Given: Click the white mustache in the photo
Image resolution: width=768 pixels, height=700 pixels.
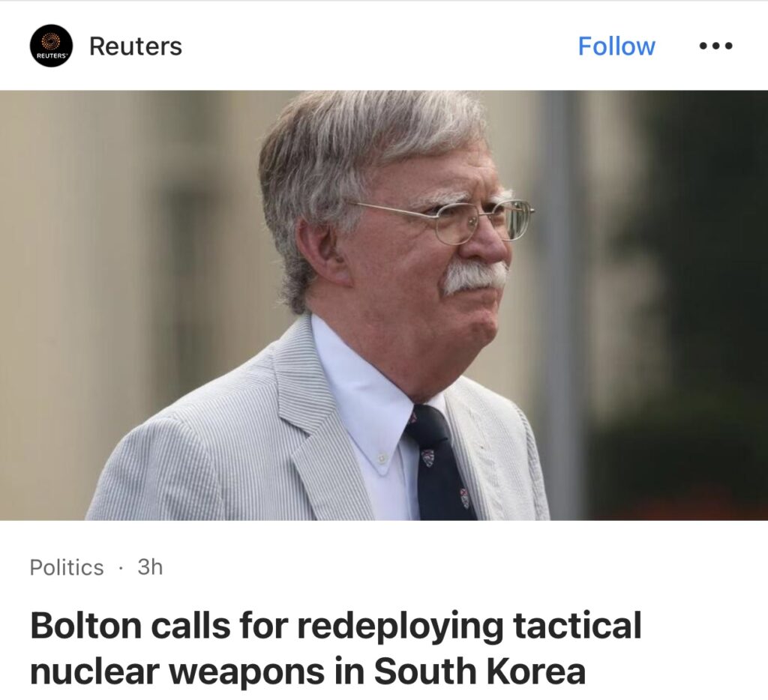Looking at the screenshot, I should coord(475,277).
